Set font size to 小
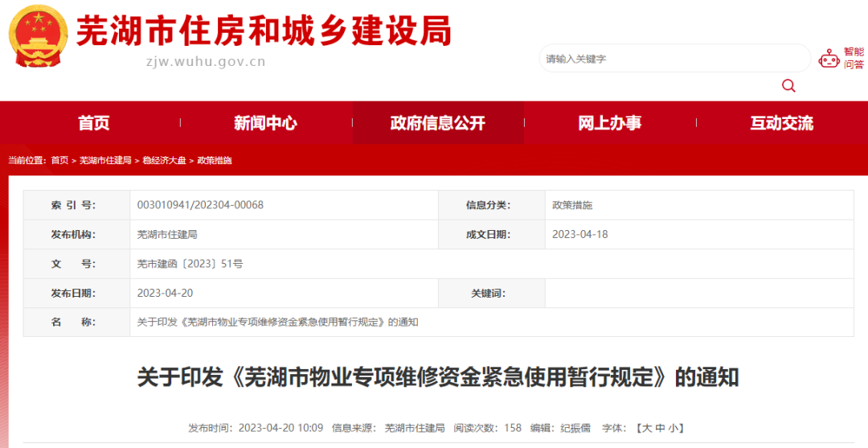Viewport: 868px width, 448px height. pyautogui.click(x=674, y=428)
